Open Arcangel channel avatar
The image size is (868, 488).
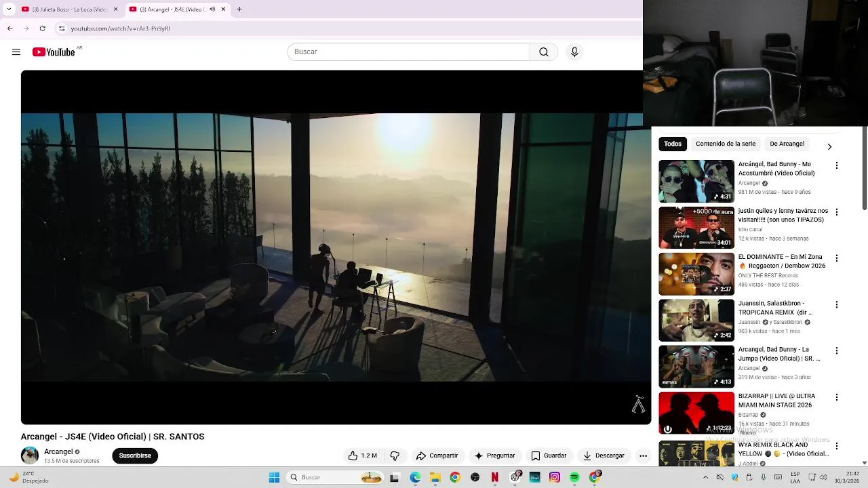coord(30,455)
